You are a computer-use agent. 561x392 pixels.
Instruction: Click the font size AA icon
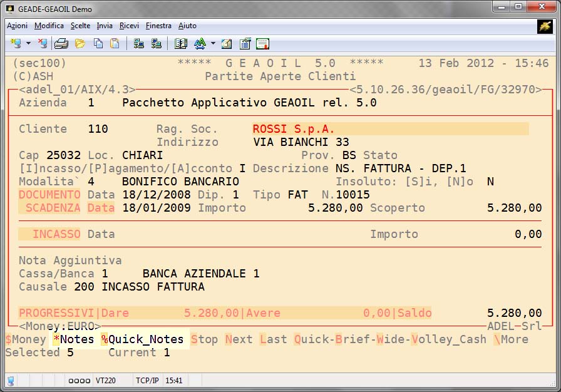[200, 44]
